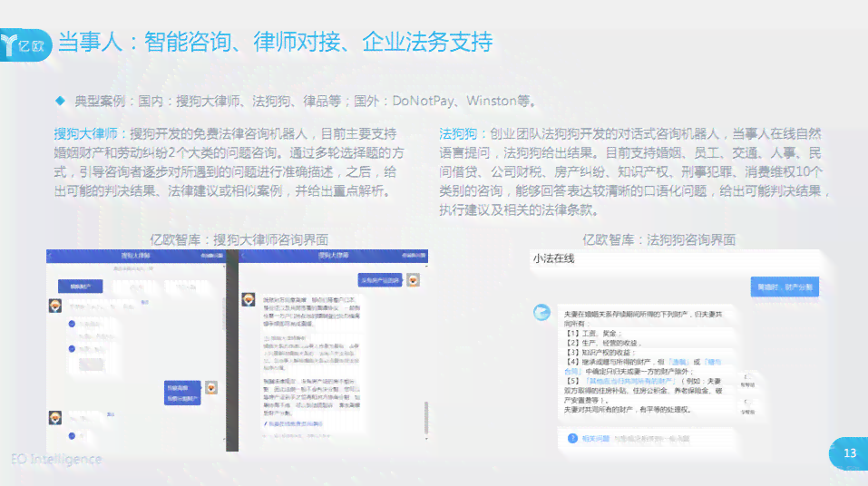This screenshot has height=486, width=868.
Task: Open the 相关问题 related questions link
Action: 596,438
